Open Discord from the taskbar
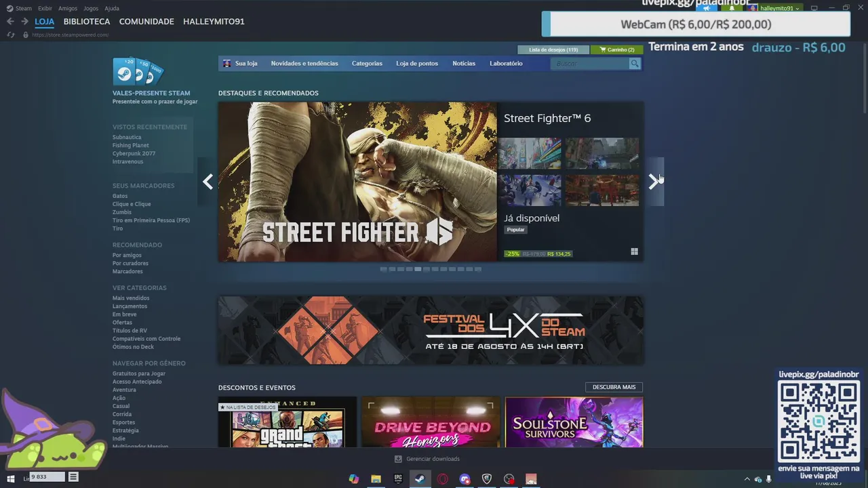The image size is (868, 488). [465, 479]
